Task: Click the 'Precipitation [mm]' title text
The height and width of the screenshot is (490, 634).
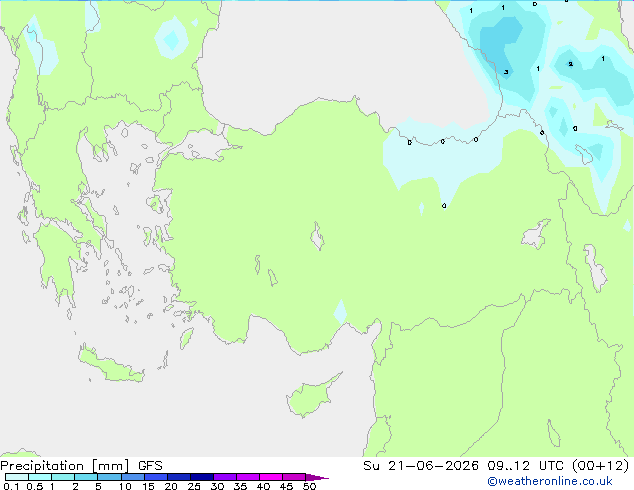Action: pyautogui.click(x=65, y=466)
